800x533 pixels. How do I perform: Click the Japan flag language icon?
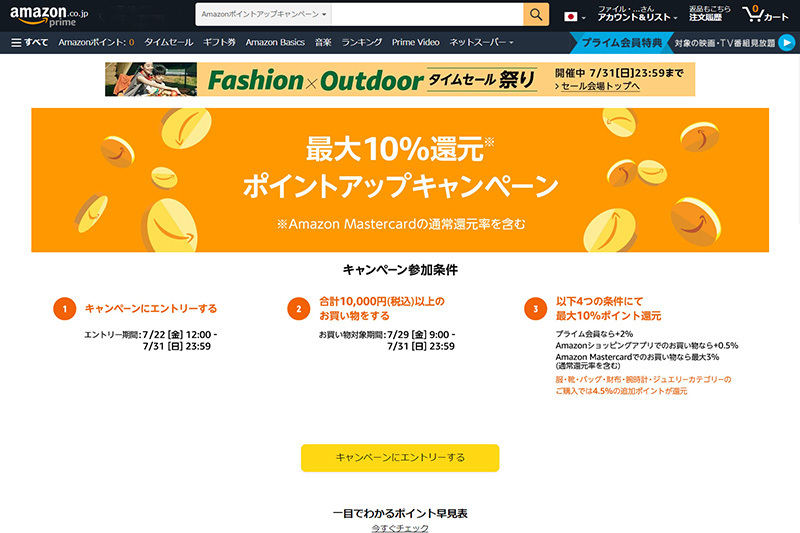pos(570,17)
